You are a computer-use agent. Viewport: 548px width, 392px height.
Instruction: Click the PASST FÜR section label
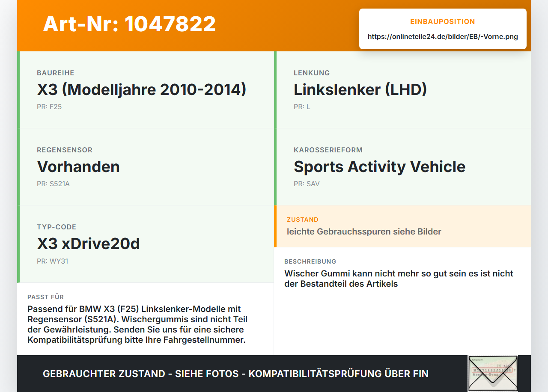46,297
